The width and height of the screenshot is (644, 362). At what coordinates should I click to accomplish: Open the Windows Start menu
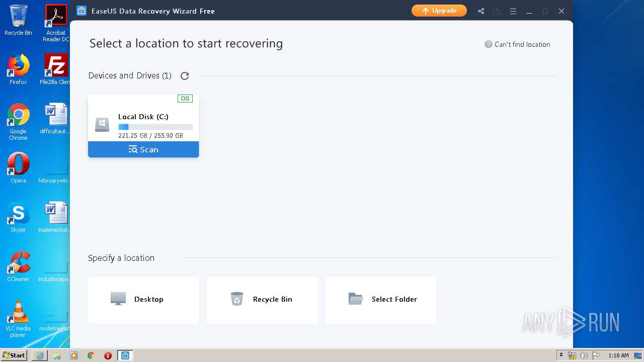tap(14, 355)
